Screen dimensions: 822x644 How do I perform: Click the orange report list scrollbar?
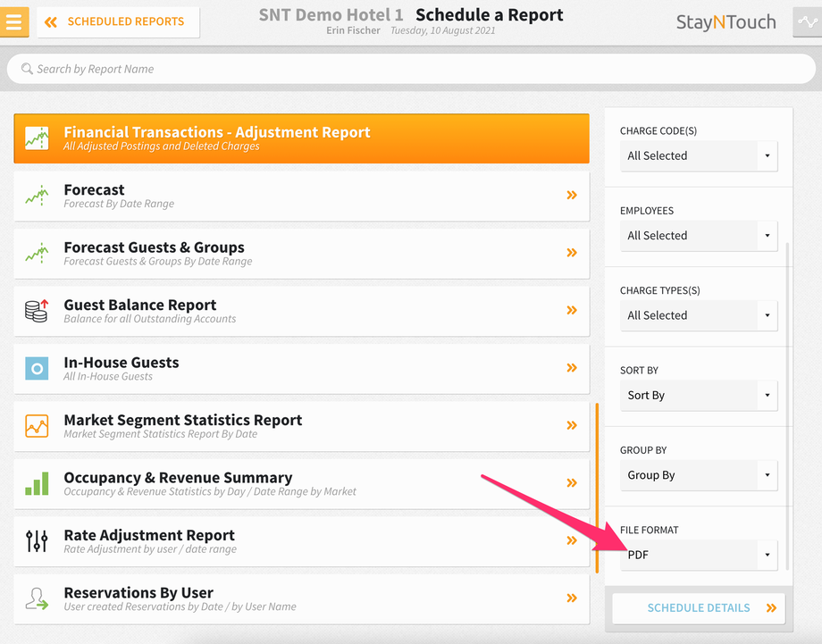pos(597,488)
